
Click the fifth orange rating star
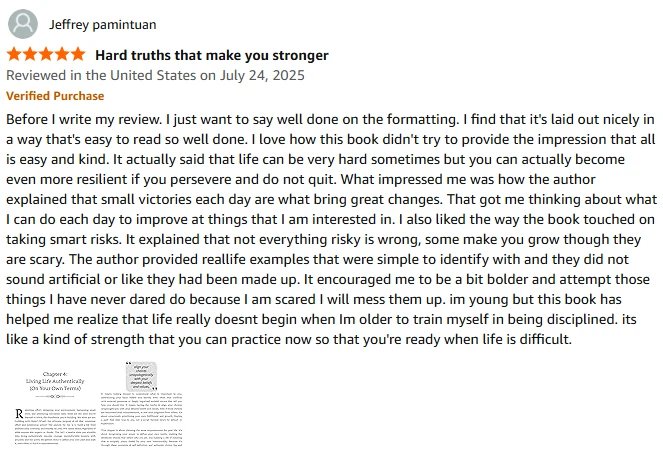[78, 54]
